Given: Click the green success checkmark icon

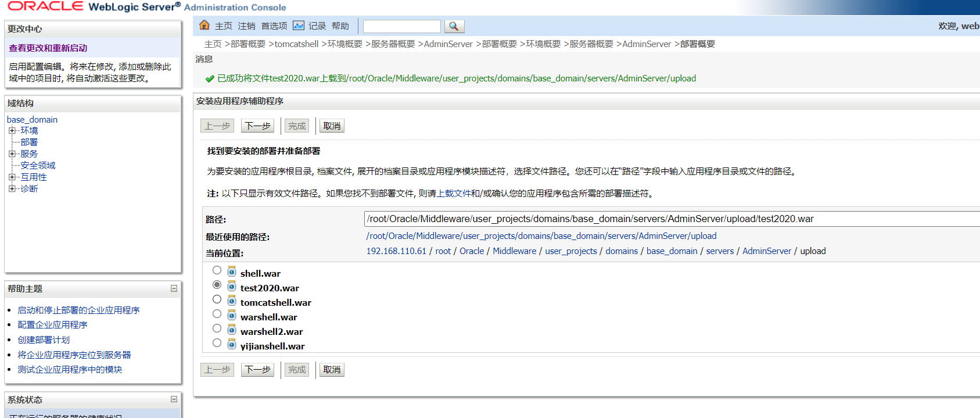Looking at the screenshot, I should coord(210,79).
